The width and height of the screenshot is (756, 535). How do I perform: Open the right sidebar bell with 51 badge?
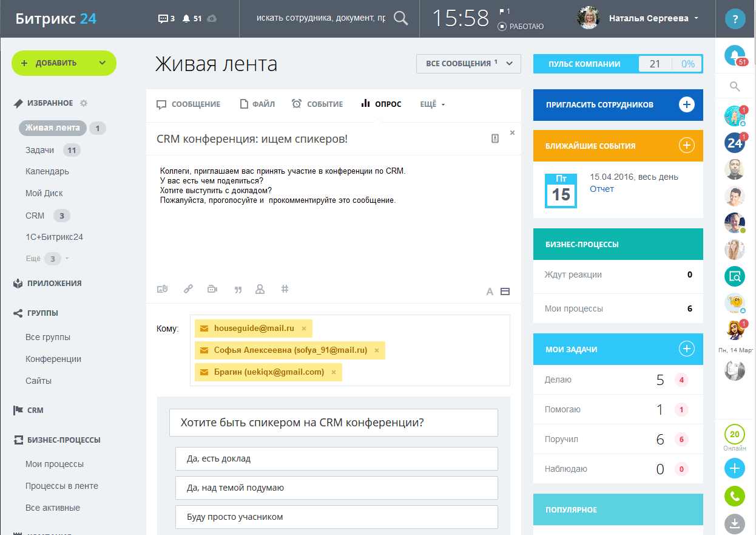(735, 56)
